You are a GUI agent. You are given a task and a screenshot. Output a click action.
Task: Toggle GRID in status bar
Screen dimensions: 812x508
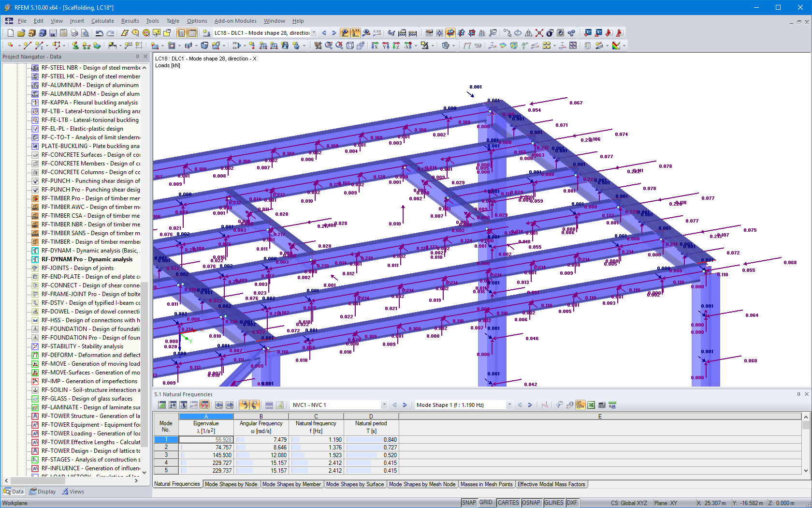click(x=486, y=503)
